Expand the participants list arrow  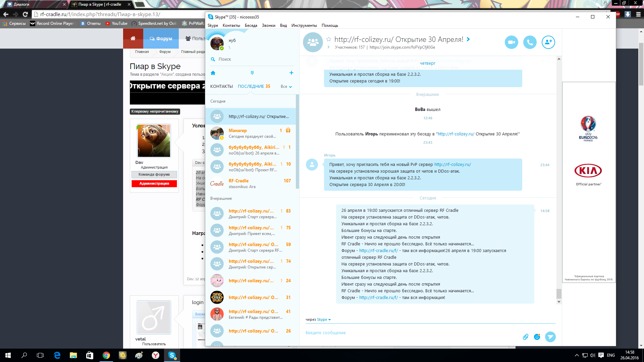pos(328,47)
